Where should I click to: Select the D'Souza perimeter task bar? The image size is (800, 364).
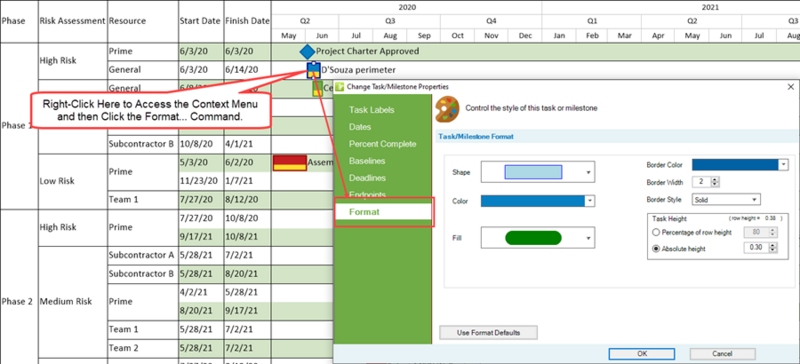(313, 70)
